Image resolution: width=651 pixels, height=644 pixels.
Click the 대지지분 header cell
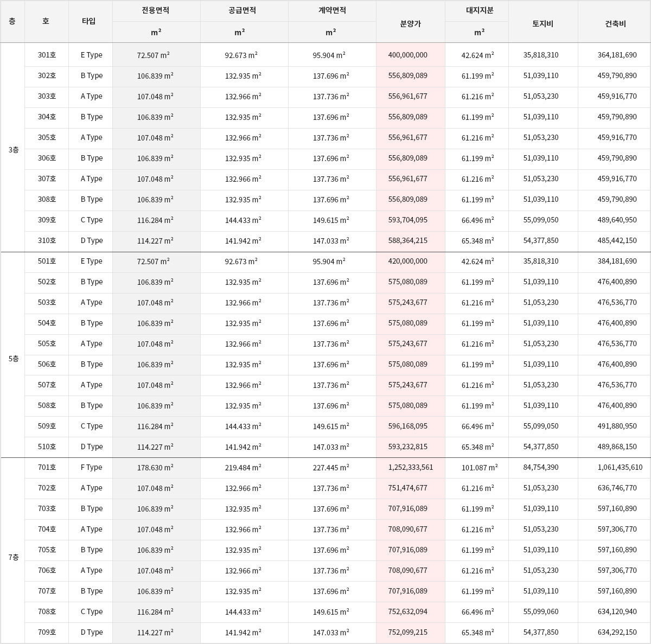479,10
